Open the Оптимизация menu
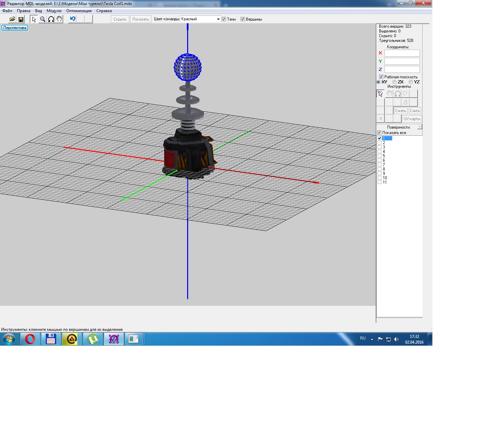Image resolution: width=504 pixels, height=426 pixels. pyautogui.click(x=79, y=11)
